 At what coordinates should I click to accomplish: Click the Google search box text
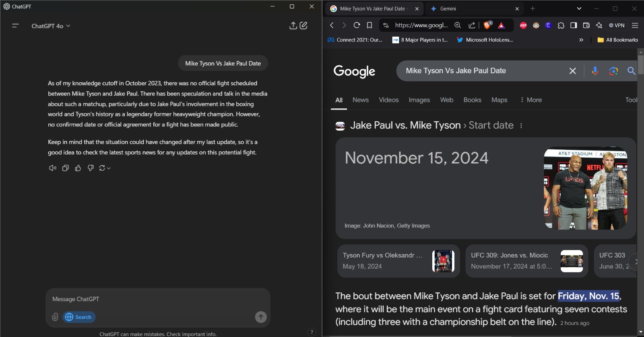pyautogui.click(x=456, y=70)
